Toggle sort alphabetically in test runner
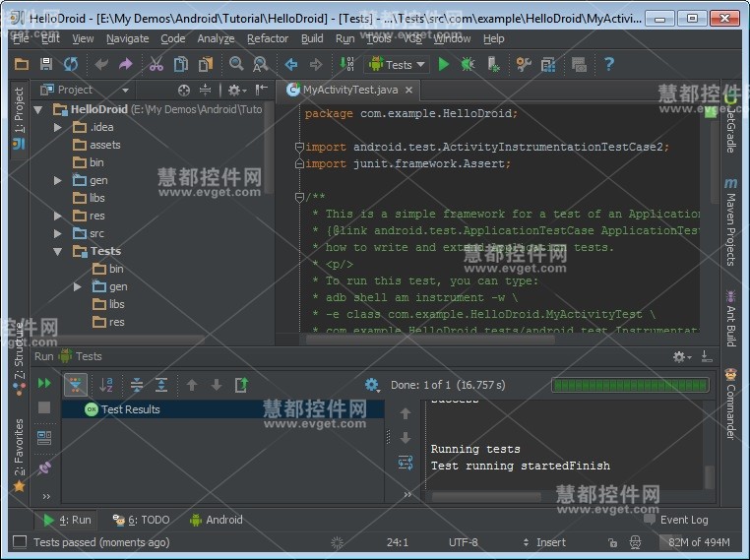Screen dimensions: 750x560 pyautogui.click(x=106, y=385)
